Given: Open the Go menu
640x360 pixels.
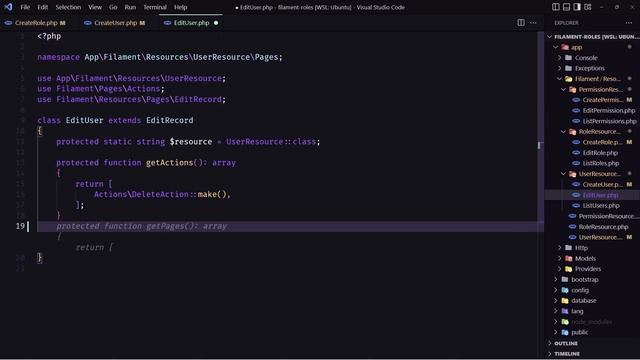Looking at the screenshot, I should pyautogui.click(x=113, y=7).
